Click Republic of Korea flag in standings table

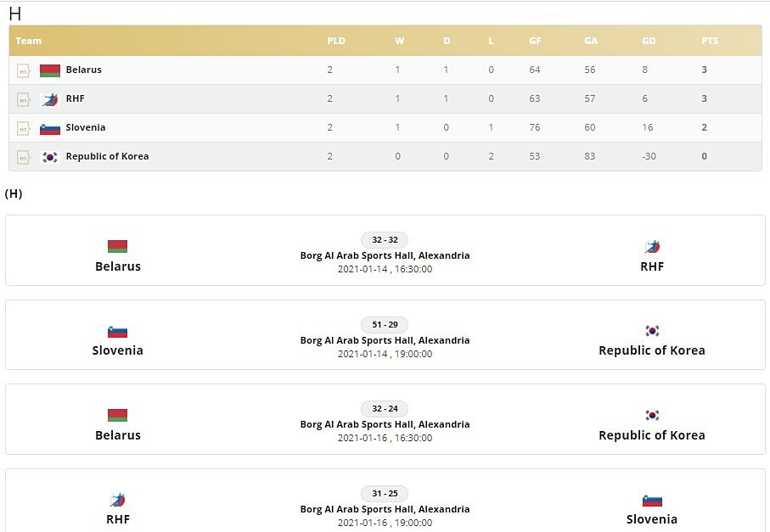click(50, 157)
